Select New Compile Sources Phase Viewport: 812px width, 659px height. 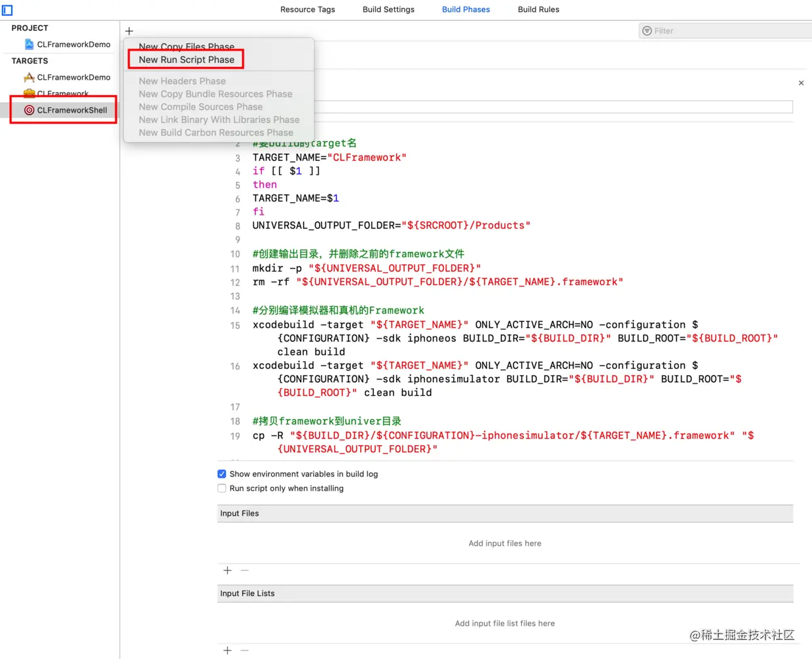click(200, 107)
